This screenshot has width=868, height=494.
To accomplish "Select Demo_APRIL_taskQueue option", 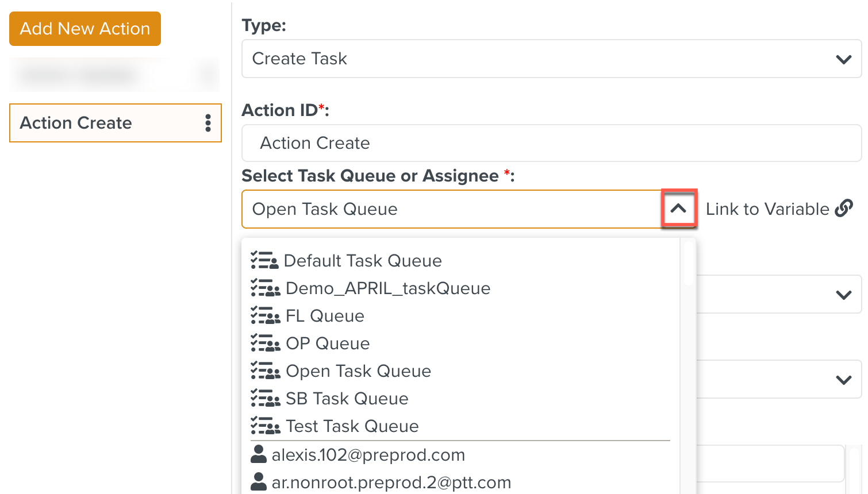I will click(x=387, y=288).
